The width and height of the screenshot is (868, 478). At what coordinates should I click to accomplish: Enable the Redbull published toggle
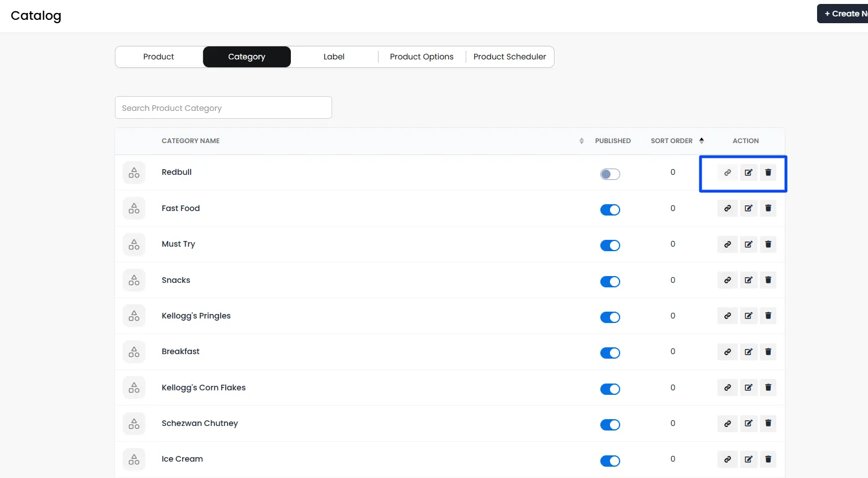[610, 174]
